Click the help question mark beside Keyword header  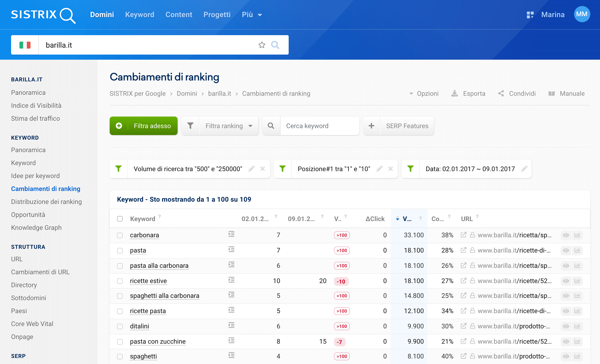click(160, 216)
